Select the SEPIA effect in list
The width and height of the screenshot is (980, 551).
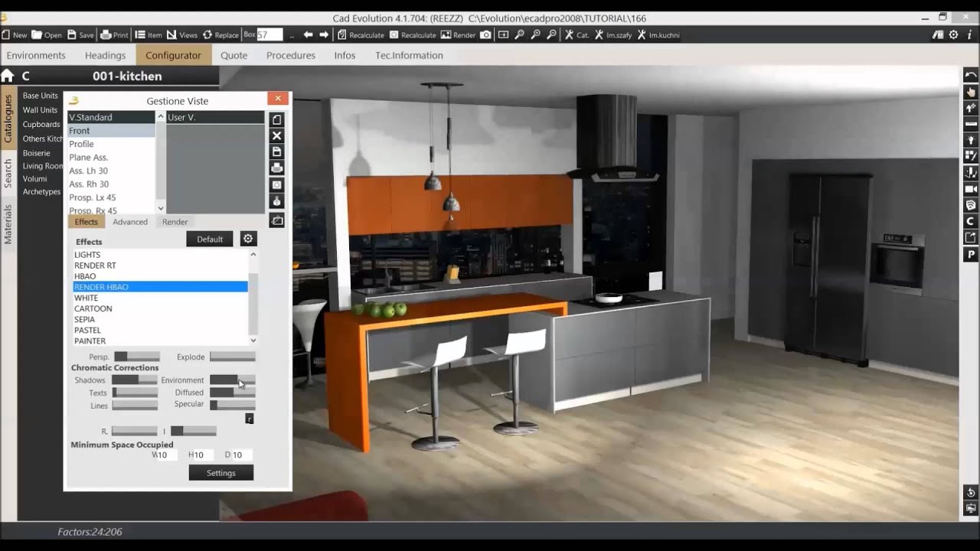pyautogui.click(x=85, y=319)
